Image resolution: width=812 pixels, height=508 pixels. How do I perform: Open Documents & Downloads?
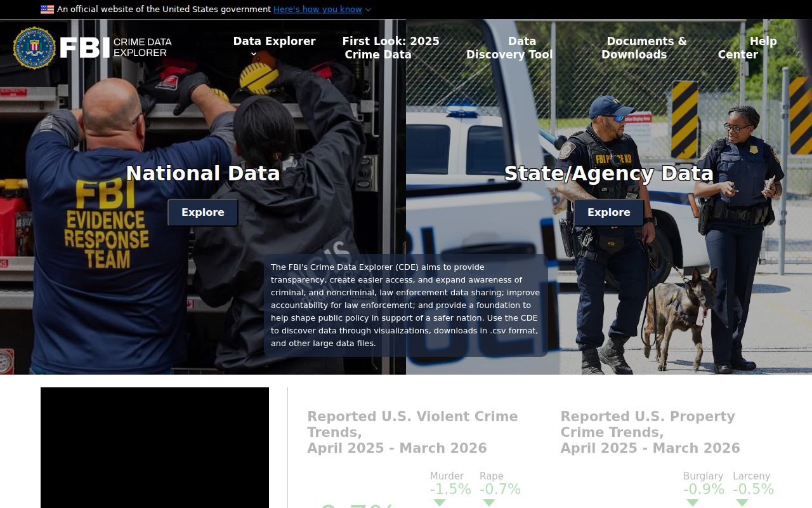pyautogui.click(x=644, y=48)
